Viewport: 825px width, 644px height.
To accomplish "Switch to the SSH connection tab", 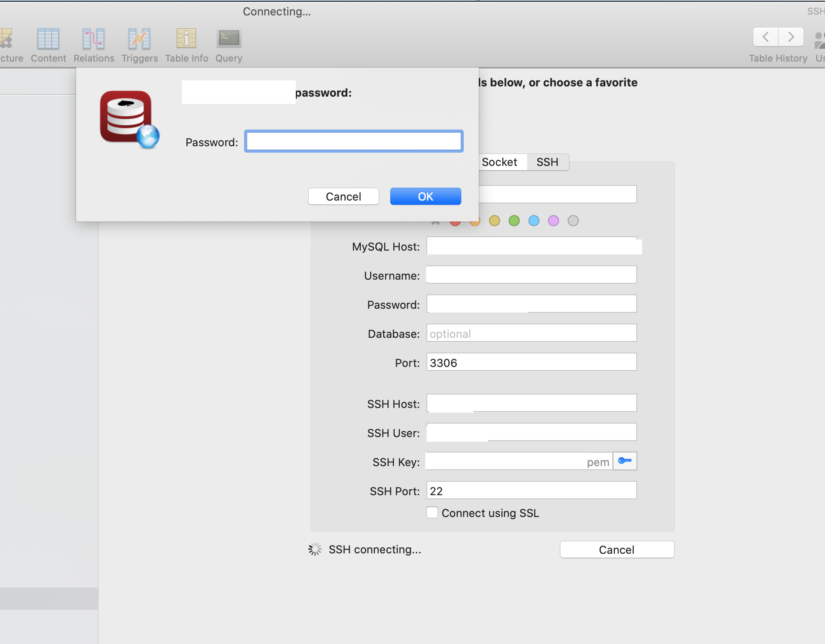I will tap(548, 162).
